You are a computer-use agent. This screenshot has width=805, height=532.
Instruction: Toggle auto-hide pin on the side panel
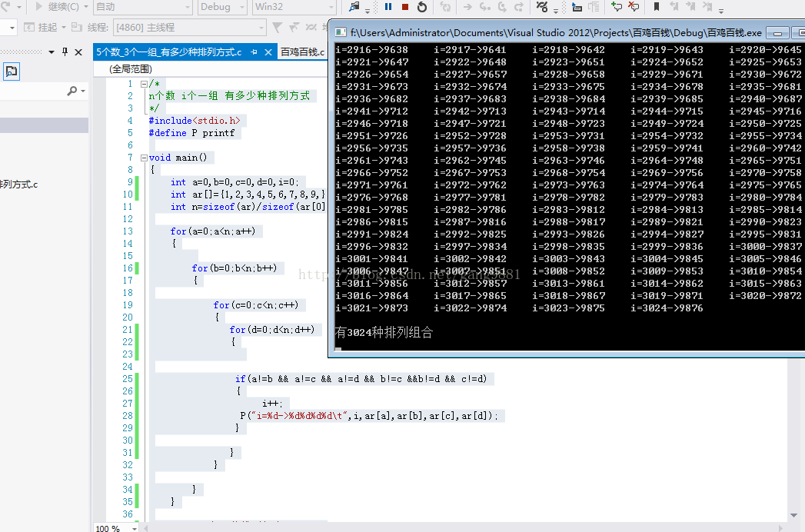(x=65, y=52)
